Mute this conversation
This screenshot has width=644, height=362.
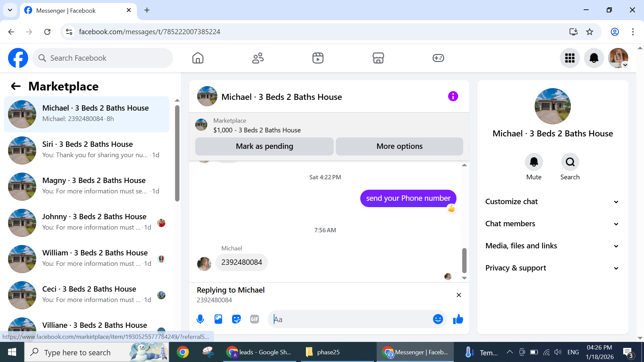click(x=534, y=162)
